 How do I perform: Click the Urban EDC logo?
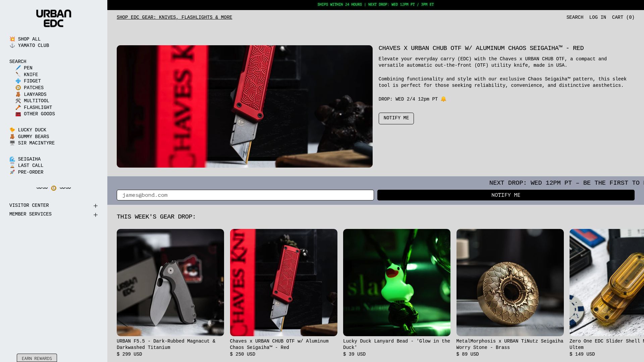click(54, 18)
